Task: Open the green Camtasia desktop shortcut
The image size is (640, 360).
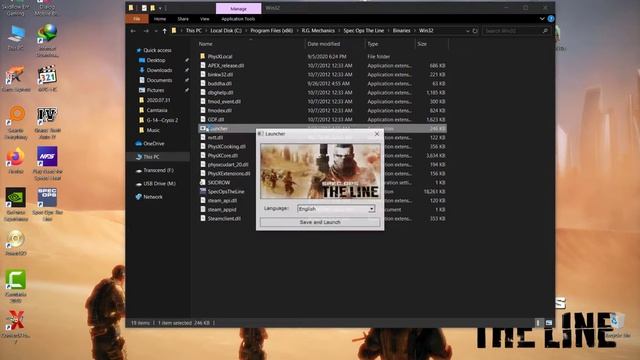Action: click(x=16, y=286)
